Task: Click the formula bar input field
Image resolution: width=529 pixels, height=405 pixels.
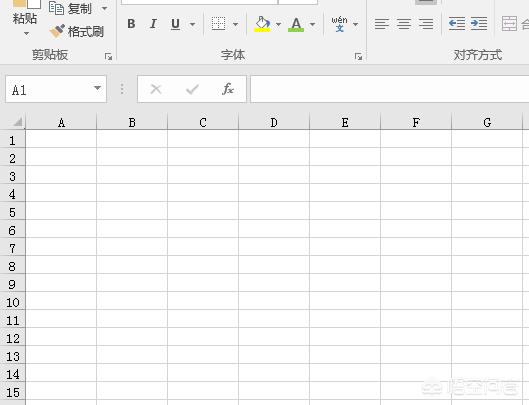Action: 390,89
